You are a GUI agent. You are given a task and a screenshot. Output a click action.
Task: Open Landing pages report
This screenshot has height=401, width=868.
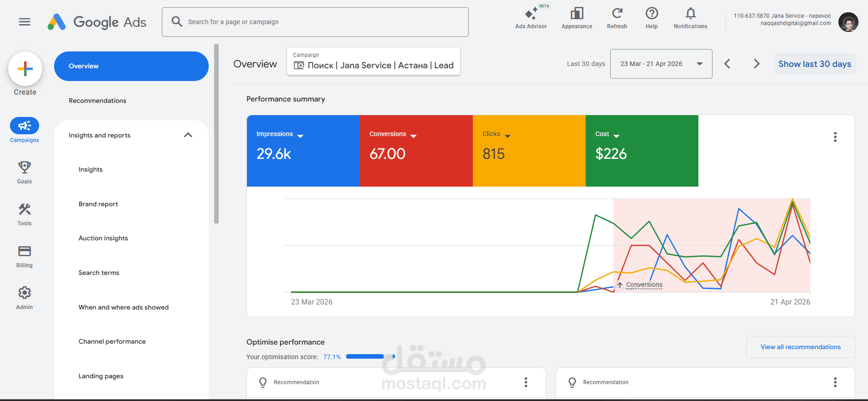click(x=101, y=376)
